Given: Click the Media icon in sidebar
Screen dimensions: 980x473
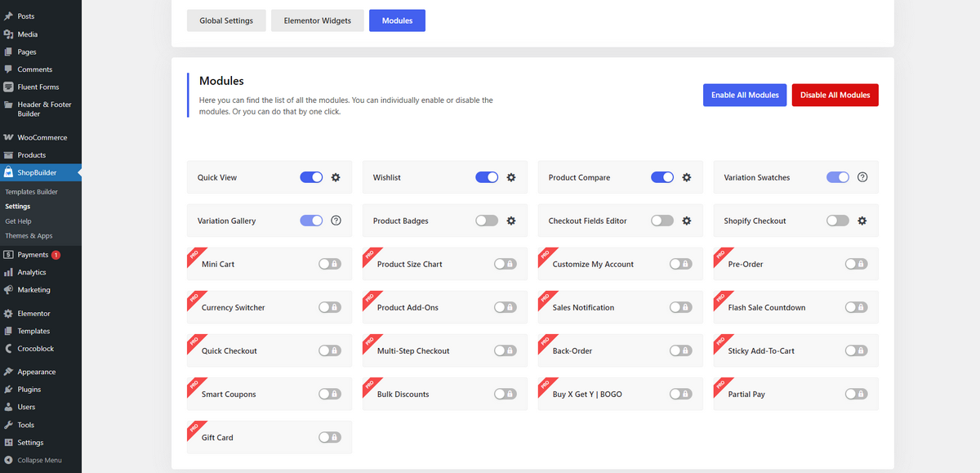Looking at the screenshot, I should click(x=8, y=34).
